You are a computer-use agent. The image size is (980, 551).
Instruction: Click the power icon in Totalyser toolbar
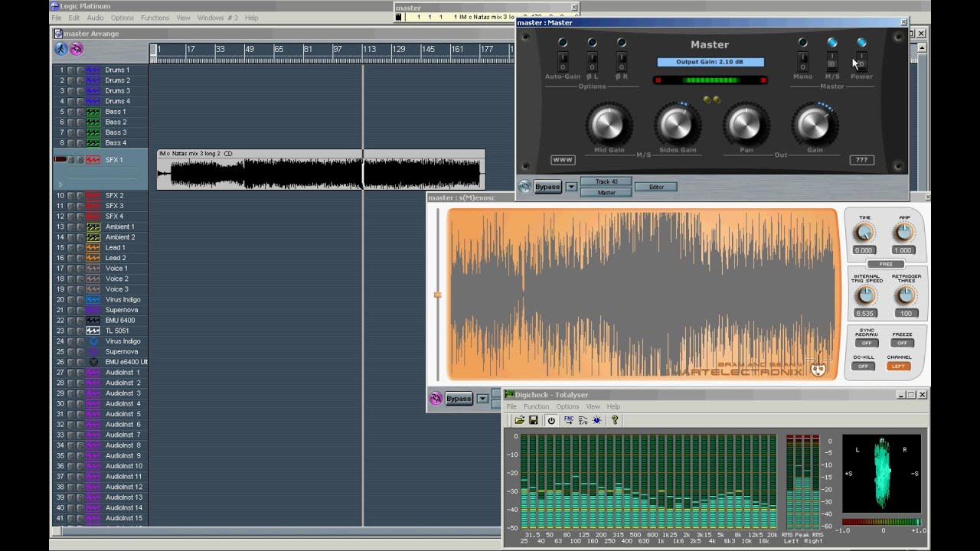pyautogui.click(x=550, y=420)
